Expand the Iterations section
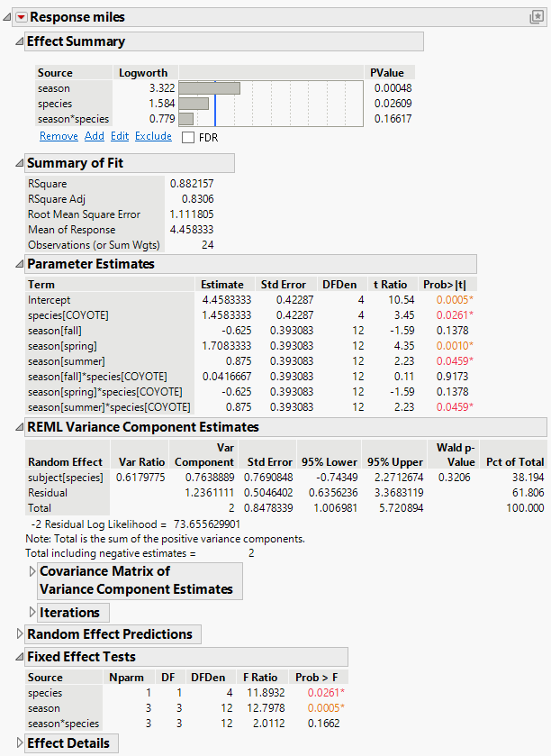This screenshot has width=551, height=756. coord(34,613)
